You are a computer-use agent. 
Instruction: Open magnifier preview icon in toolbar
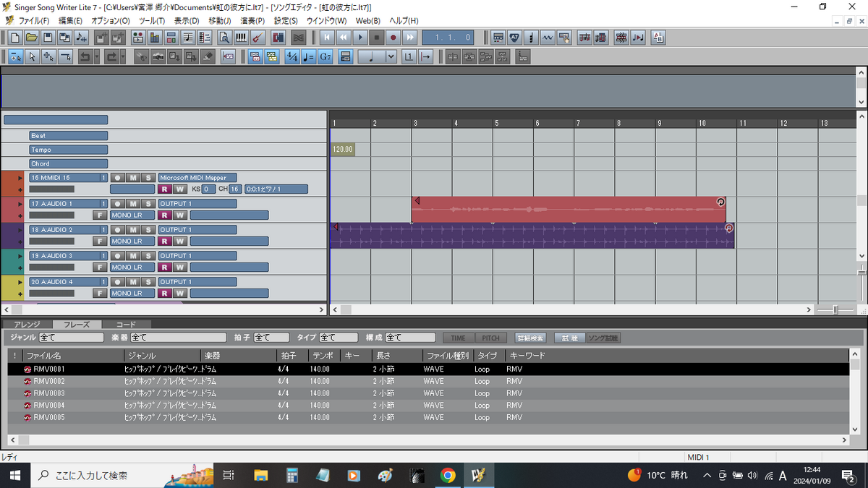224,37
